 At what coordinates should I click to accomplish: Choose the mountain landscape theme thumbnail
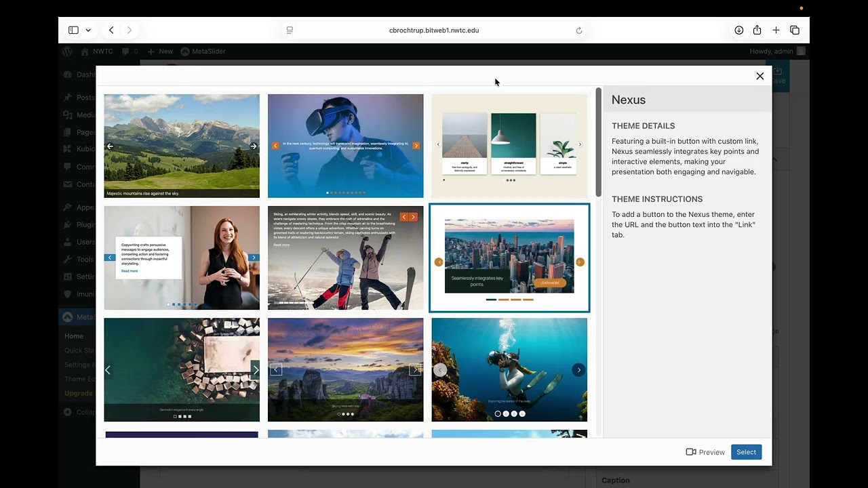[182, 146]
